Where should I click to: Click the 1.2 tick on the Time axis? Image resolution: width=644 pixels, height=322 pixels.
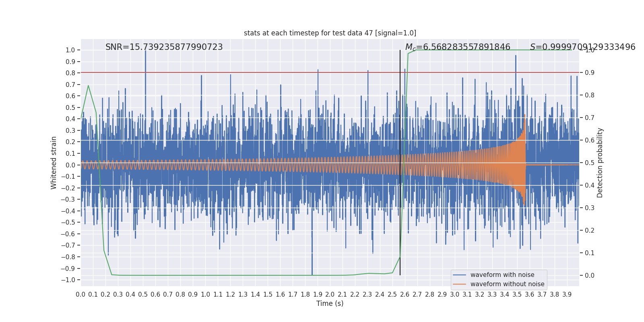[230, 295]
